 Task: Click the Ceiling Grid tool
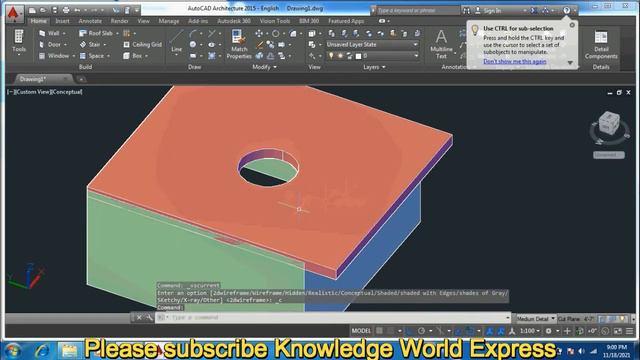(142, 44)
